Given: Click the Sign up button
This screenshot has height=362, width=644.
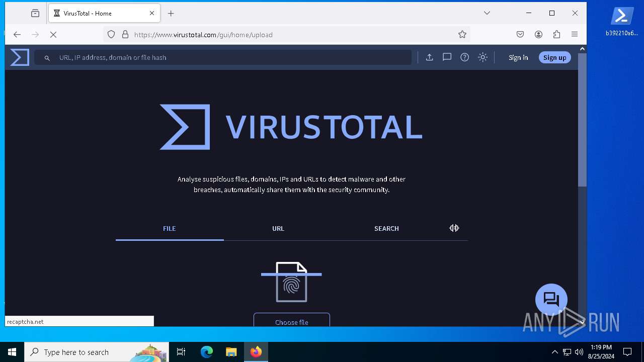Looking at the screenshot, I should 555,57.
